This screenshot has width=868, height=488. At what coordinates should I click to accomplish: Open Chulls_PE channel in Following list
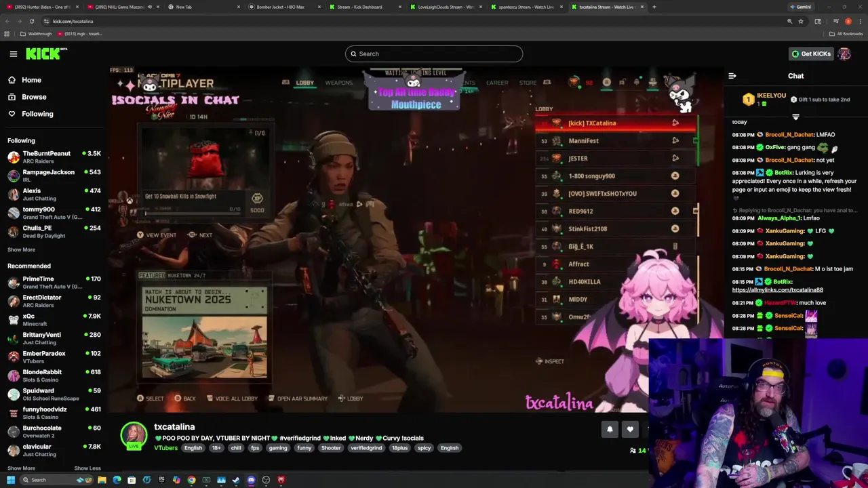tap(54, 231)
